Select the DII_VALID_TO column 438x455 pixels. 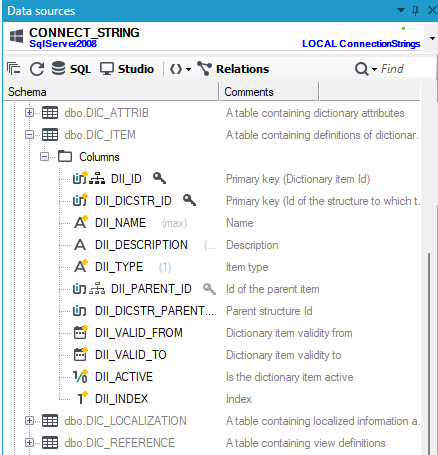pyautogui.click(x=131, y=355)
